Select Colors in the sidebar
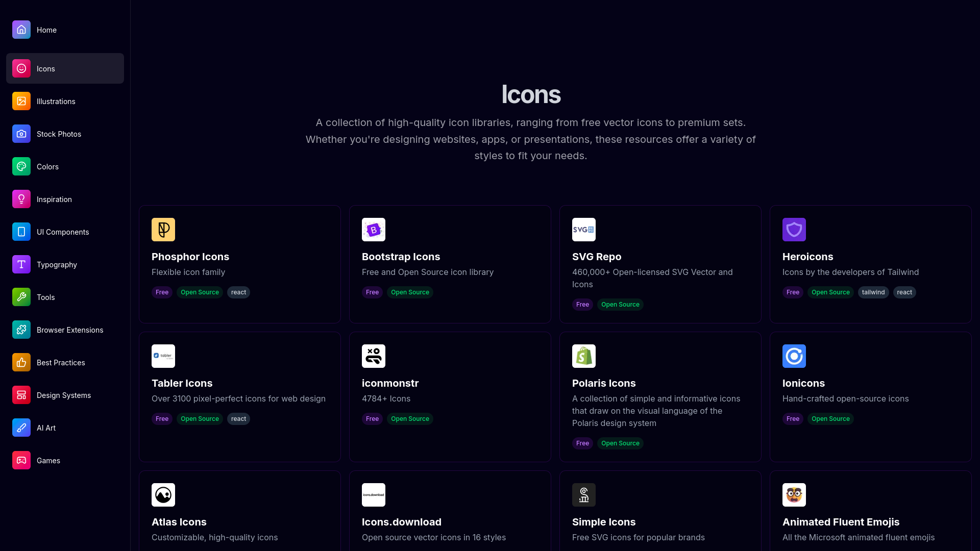Image resolution: width=980 pixels, height=551 pixels. click(x=65, y=166)
